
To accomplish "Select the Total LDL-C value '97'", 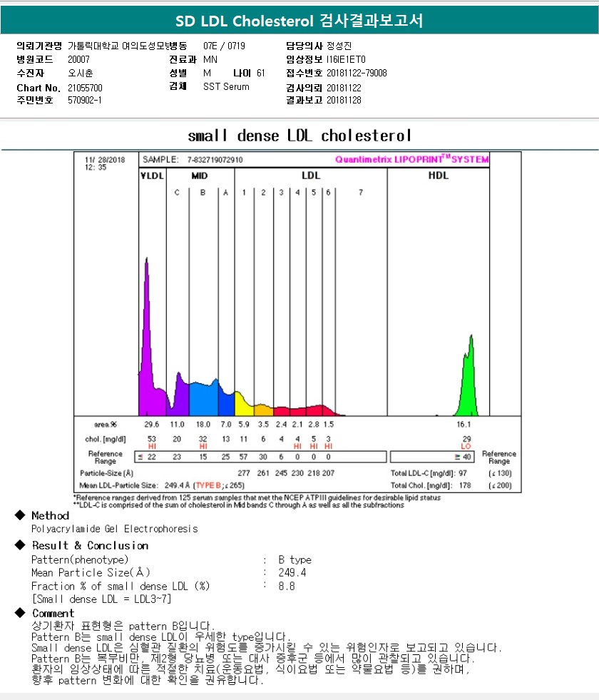I will point(463,473).
